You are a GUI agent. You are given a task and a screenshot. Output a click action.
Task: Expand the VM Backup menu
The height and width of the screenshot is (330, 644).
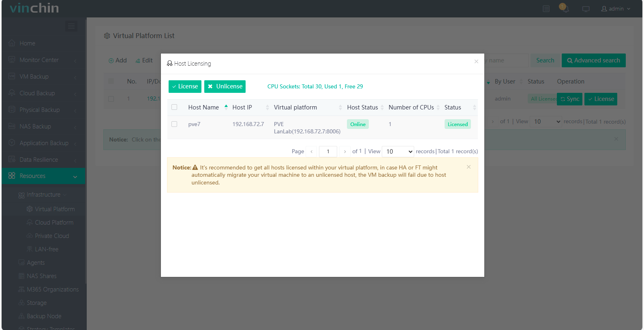(x=43, y=77)
